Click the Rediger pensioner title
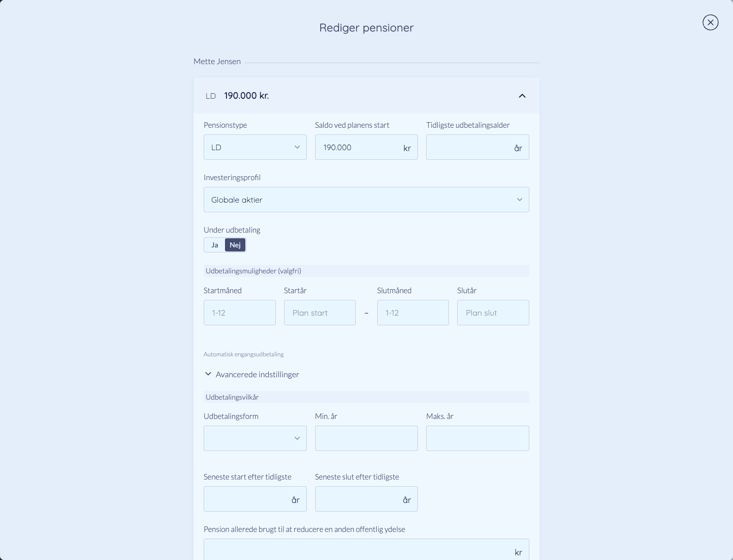Image resolution: width=733 pixels, height=560 pixels. (366, 27)
